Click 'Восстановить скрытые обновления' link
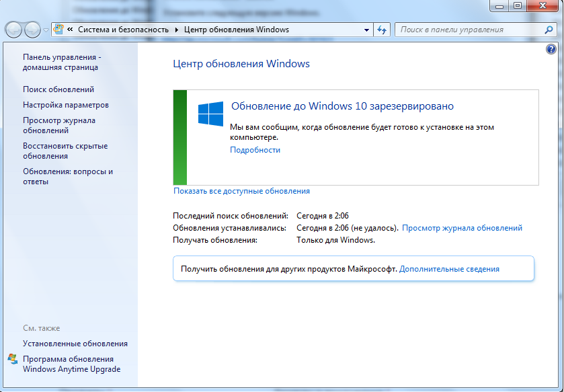Viewport: 564px width, 392px height. click(x=65, y=151)
